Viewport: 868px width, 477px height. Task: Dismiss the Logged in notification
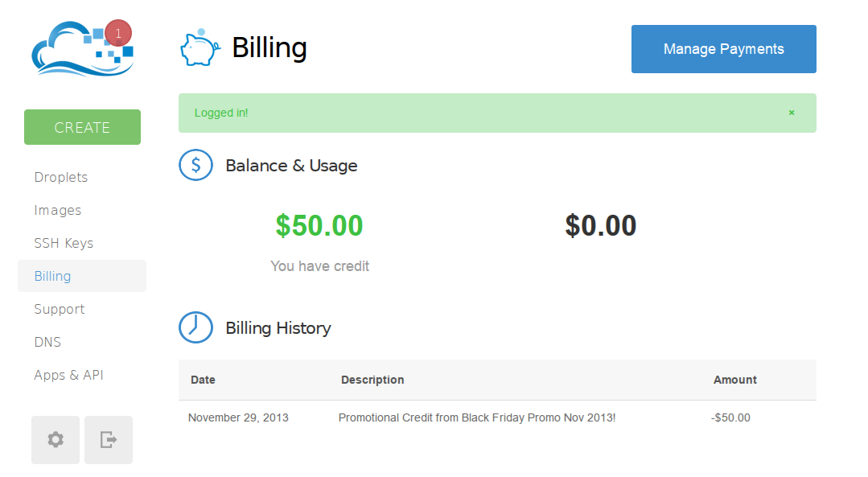point(792,113)
